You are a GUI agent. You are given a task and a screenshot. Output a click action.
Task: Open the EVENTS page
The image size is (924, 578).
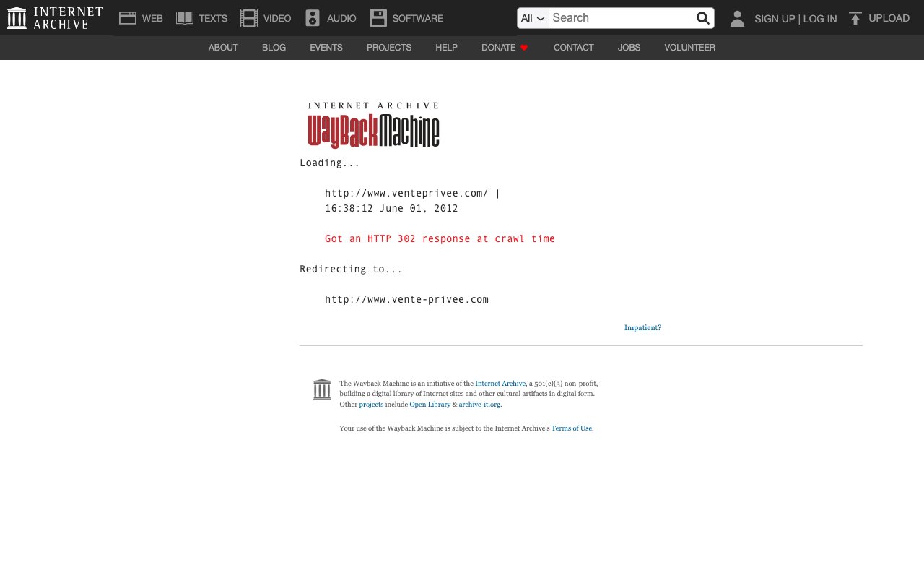(326, 48)
